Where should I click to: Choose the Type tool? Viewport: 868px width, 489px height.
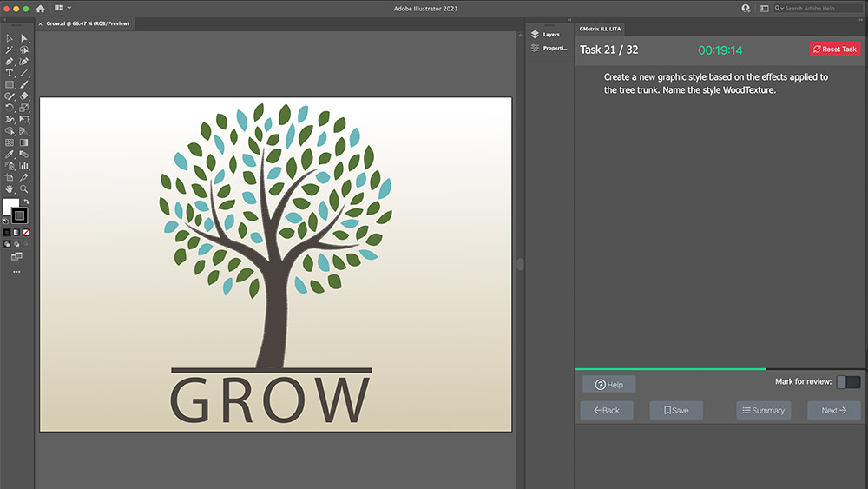click(10, 73)
